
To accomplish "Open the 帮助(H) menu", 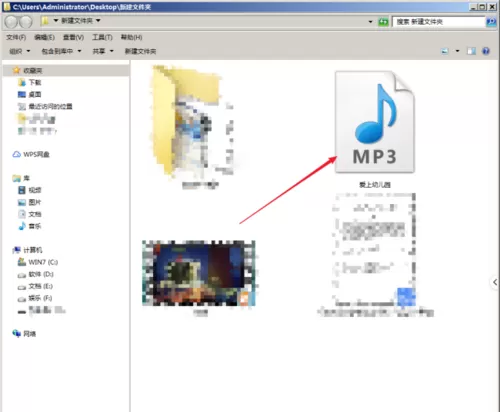I will (131, 37).
